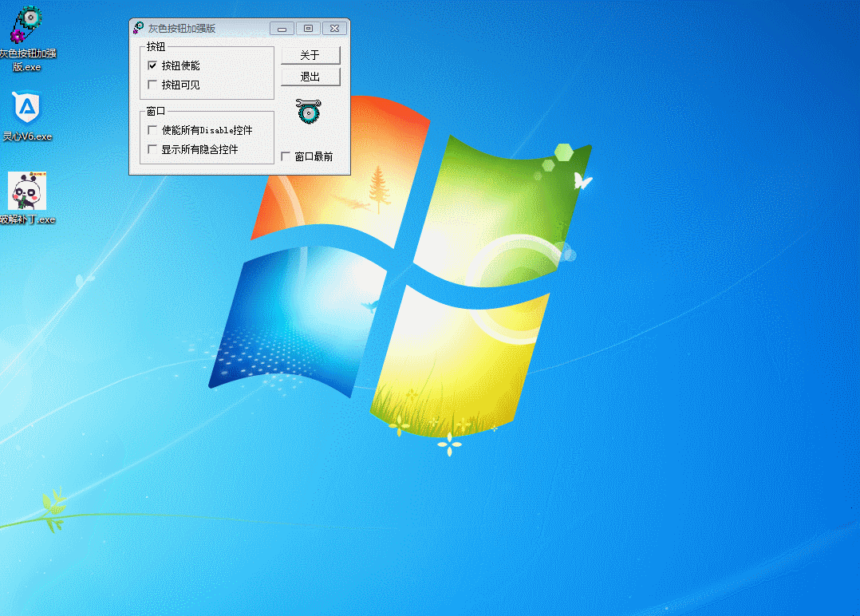Click the 破解补丁.exe filename label
This screenshot has width=860, height=616.
point(27,219)
